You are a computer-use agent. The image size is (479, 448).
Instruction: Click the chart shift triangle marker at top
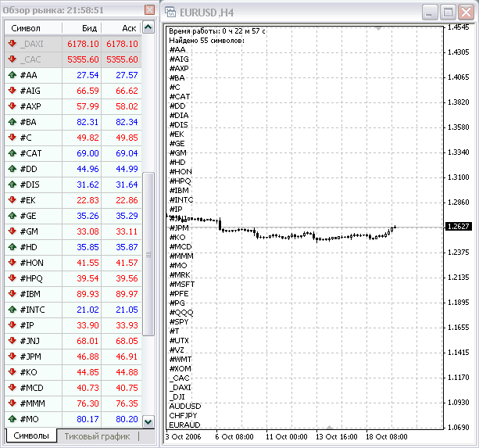pyautogui.click(x=378, y=29)
